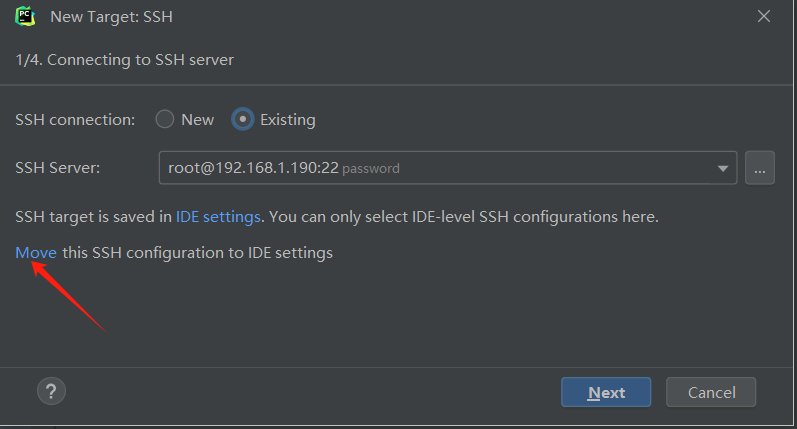This screenshot has height=429, width=797.
Task: Click the PyCharm logo in the title bar
Action: click(x=25, y=17)
